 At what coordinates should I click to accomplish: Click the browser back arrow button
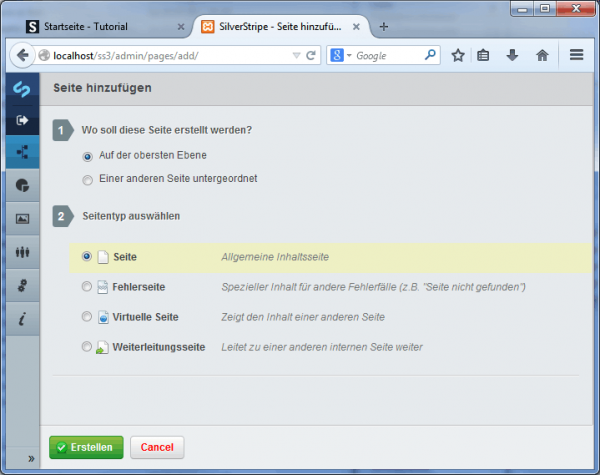point(23,55)
